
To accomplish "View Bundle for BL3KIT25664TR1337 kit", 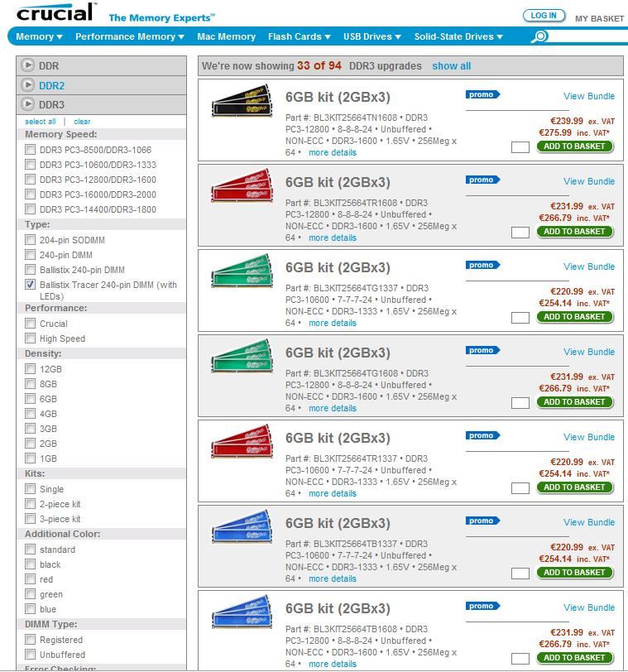I will [x=589, y=437].
